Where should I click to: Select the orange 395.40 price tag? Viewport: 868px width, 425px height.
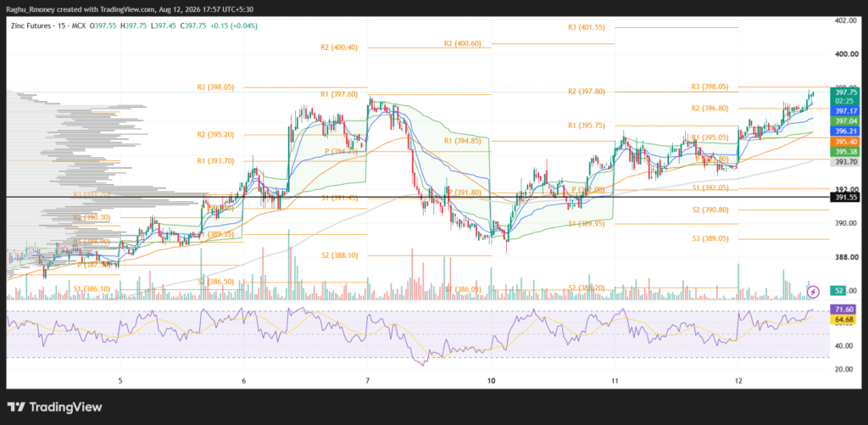tap(847, 143)
